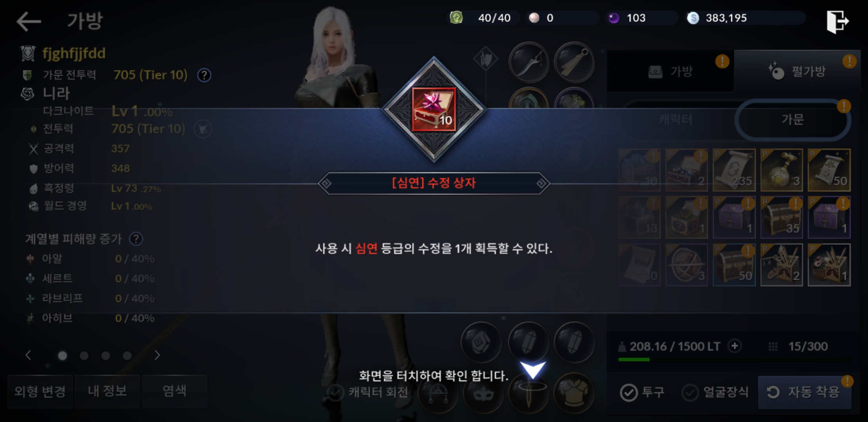Click the exit door icon at top right
The width and height of the screenshot is (868, 422).
[838, 21]
